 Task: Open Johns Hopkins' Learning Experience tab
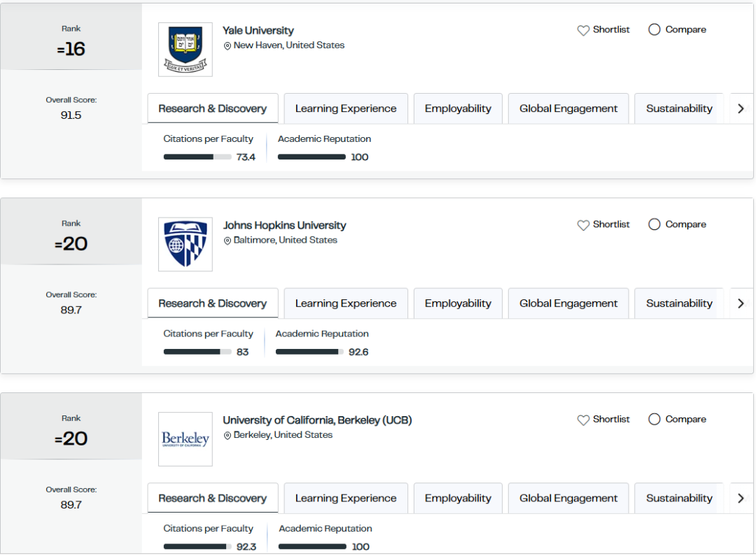(346, 303)
